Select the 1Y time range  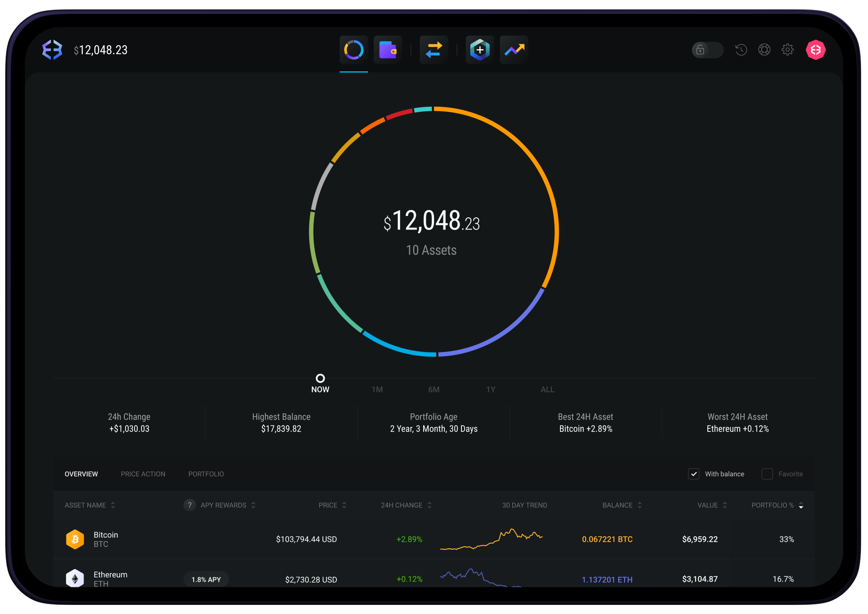click(490, 389)
